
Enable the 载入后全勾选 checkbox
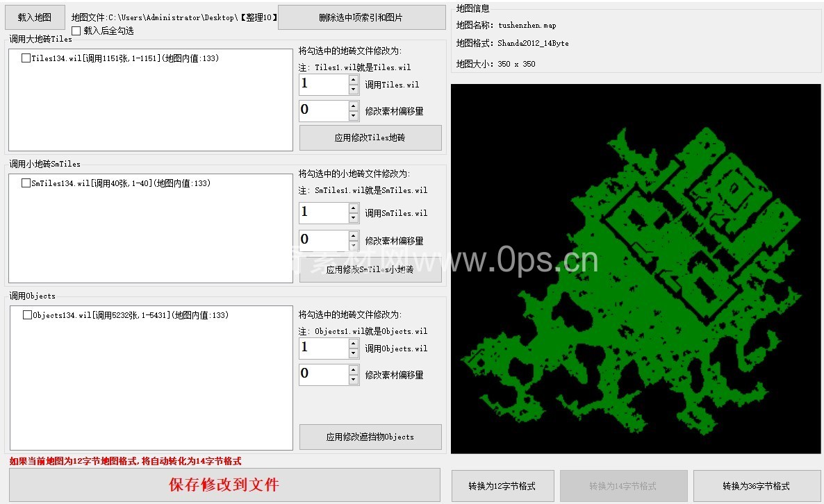[76, 31]
